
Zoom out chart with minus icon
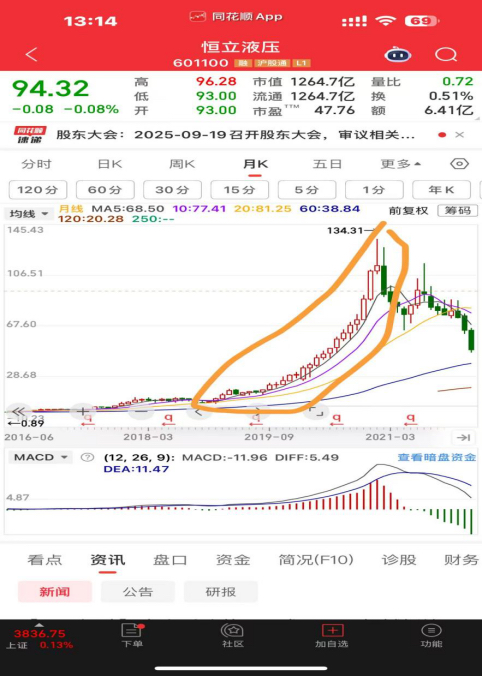coord(141,412)
